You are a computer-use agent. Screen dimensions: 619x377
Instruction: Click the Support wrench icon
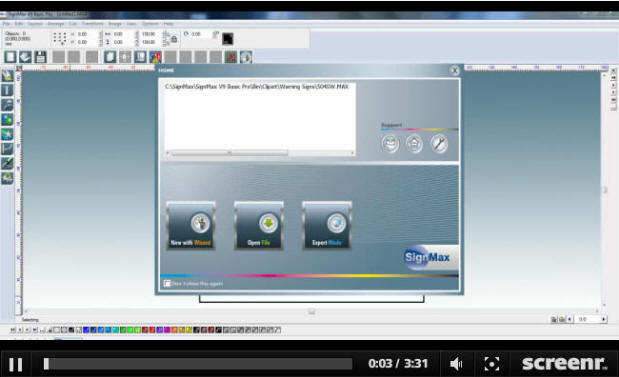pyautogui.click(x=439, y=144)
